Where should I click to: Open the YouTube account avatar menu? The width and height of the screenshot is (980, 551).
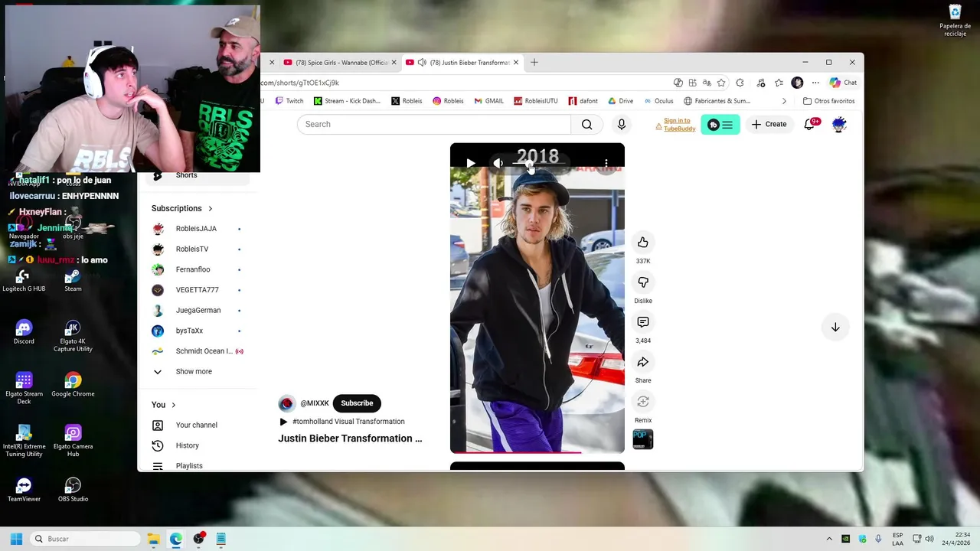(x=839, y=124)
